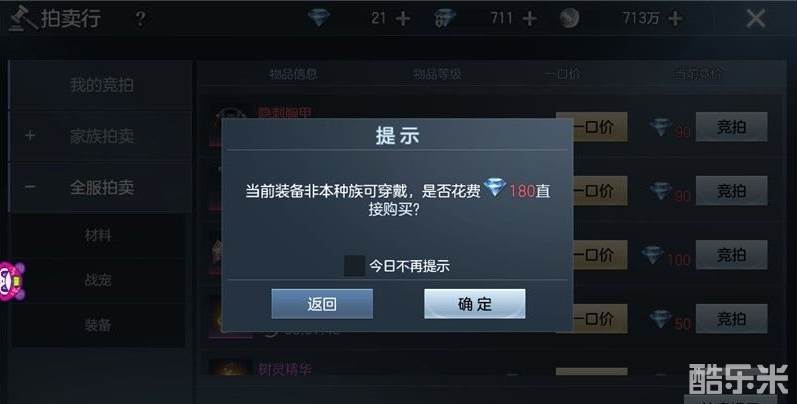Click the pink mascot icon on left edge
The width and height of the screenshot is (798, 404).
click(11, 281)
